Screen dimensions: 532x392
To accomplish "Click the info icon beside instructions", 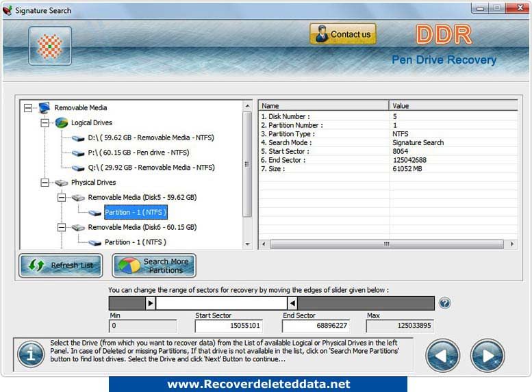I will click(x=31, y=354).
